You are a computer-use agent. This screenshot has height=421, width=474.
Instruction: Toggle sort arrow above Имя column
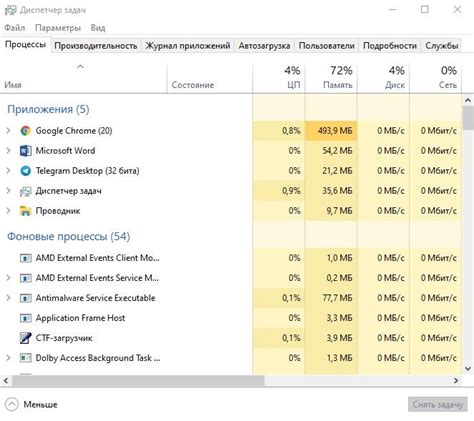point(80,67)
